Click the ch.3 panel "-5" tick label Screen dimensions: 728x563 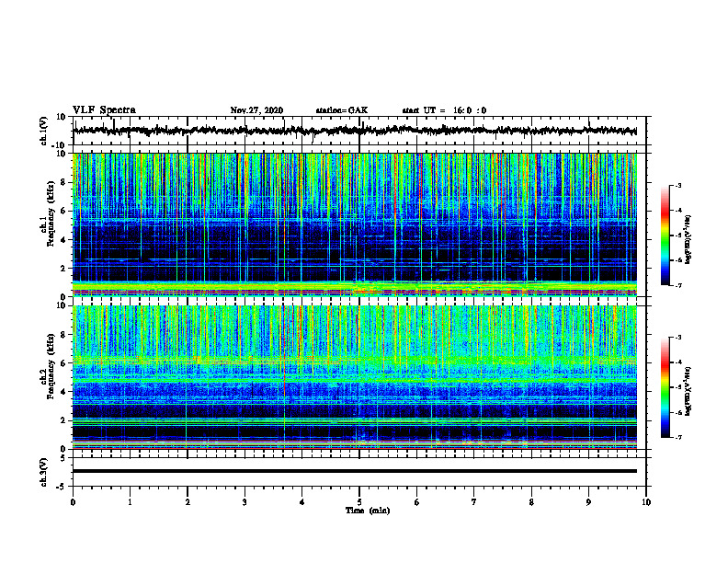[x=63, y=487]
